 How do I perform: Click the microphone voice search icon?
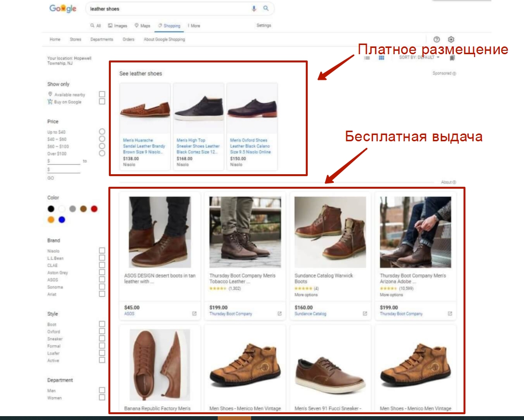pos(254,9)
